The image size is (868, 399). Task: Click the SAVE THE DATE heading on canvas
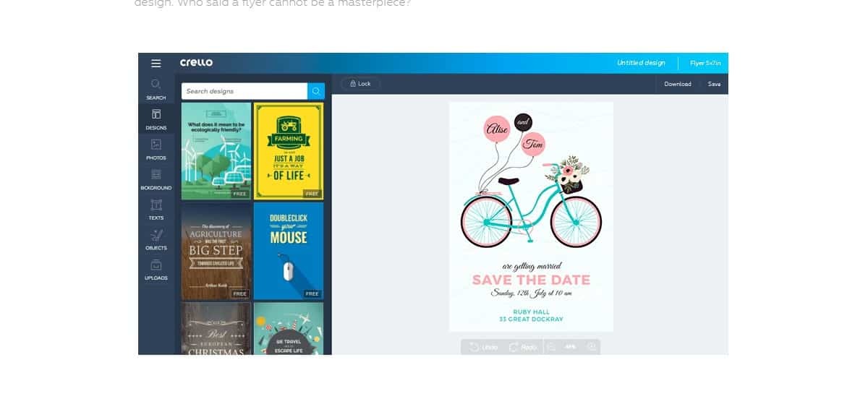[531, 280]
